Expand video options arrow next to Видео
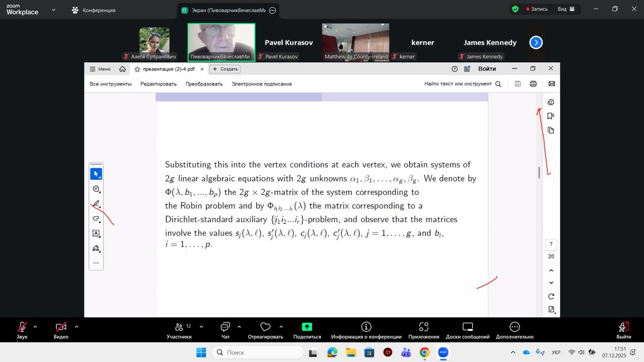Screen dimensions: 644x362 (76, 327)
